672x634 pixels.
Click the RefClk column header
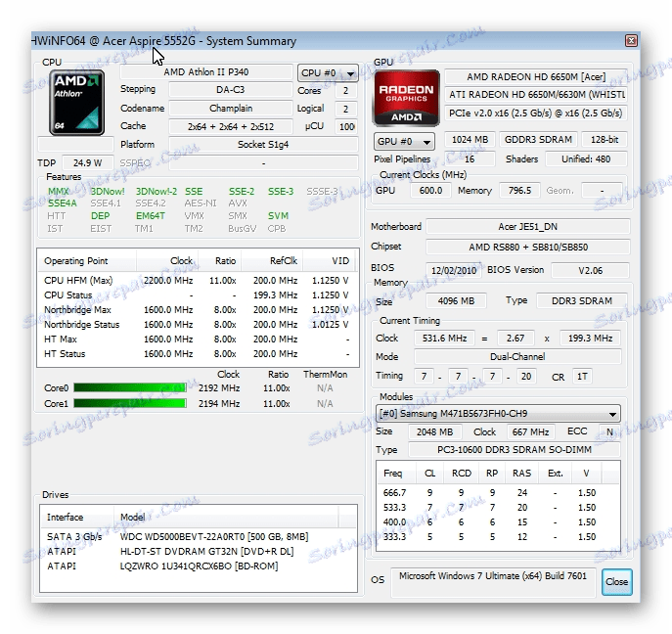coord(272,261)
